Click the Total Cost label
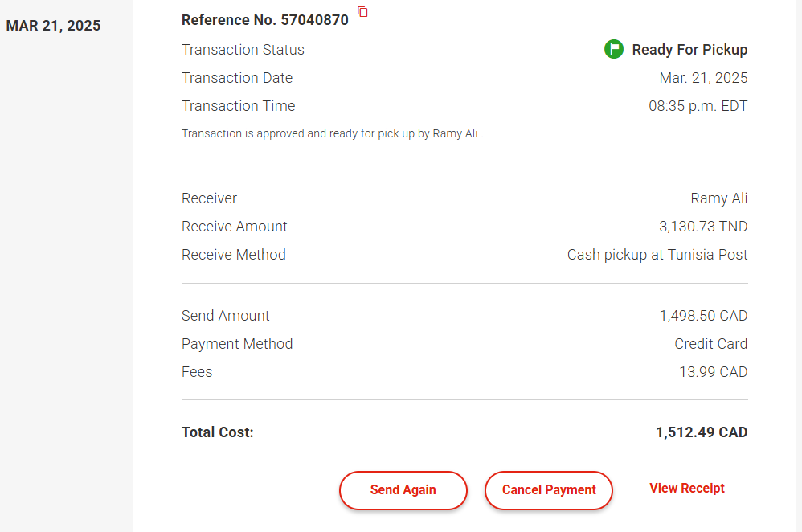 217,432
